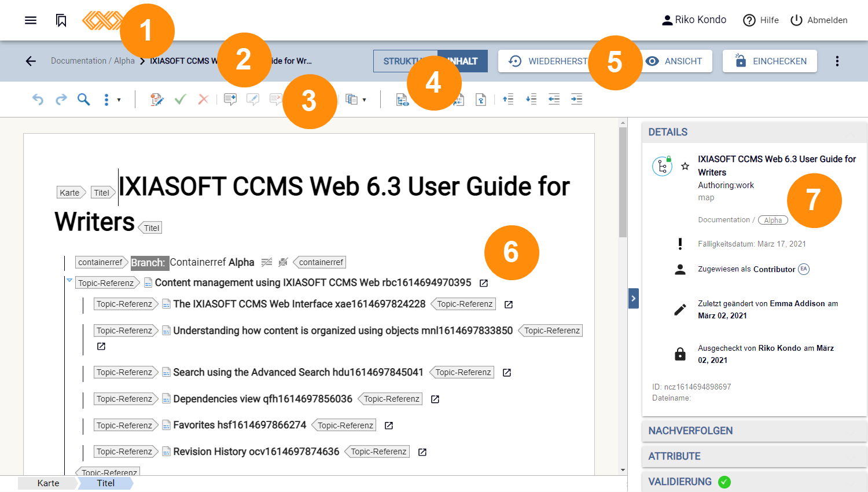This screenshot has width=868, height=492.
Task: Open Revision History topic in new window
Action: tap(422, 452)
